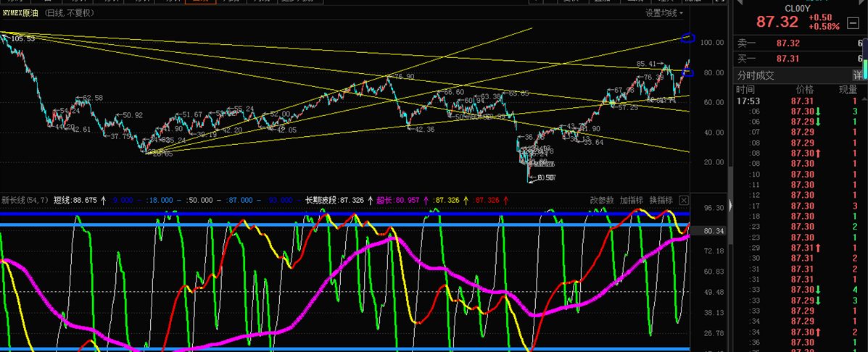Select the :30 tick row

point(799,258)
